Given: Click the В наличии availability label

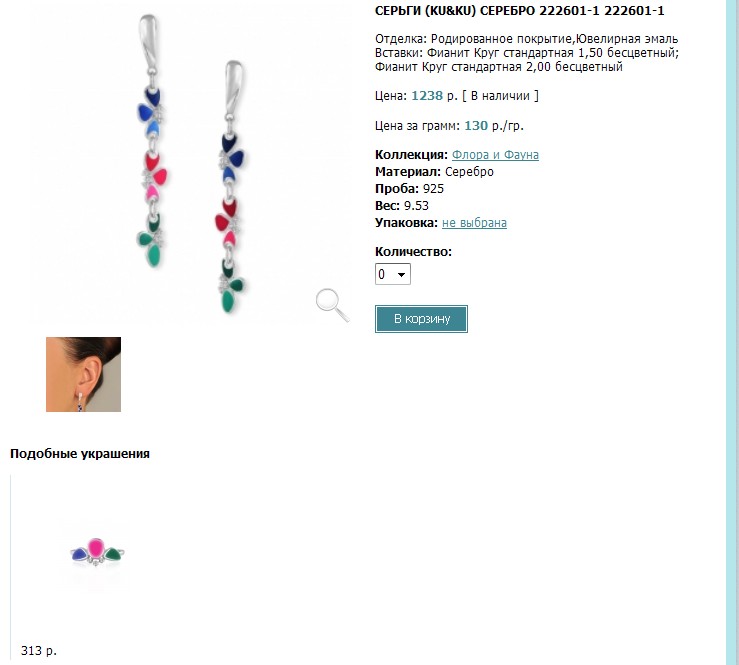Looking at the screenshot, I should coord(500,96).
